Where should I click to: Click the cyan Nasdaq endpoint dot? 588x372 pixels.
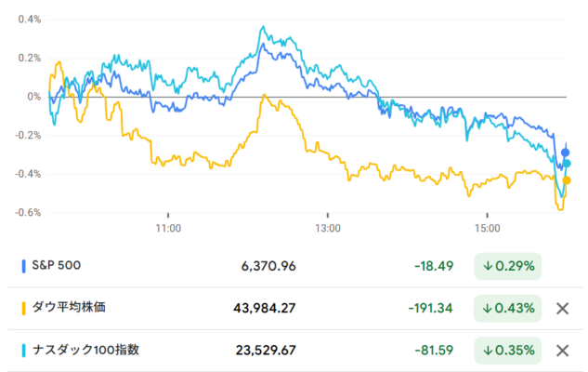pyautogui.click(x=567, y=164)
